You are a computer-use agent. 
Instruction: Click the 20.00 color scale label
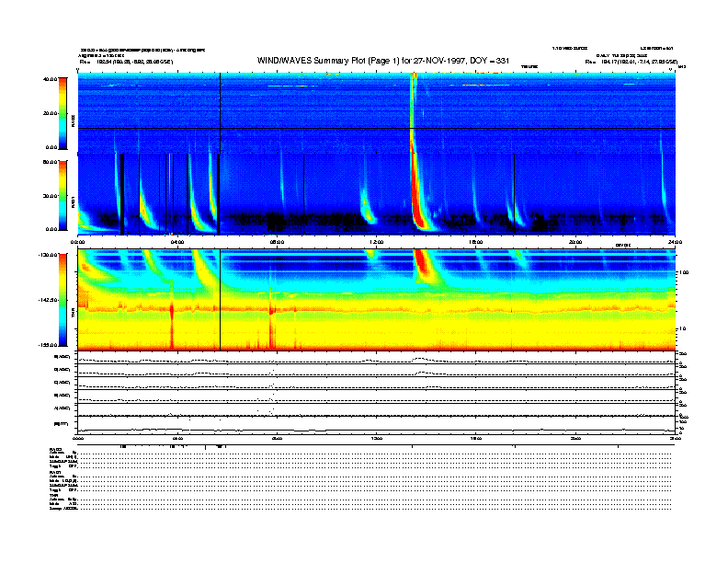[x=50, y=113]
